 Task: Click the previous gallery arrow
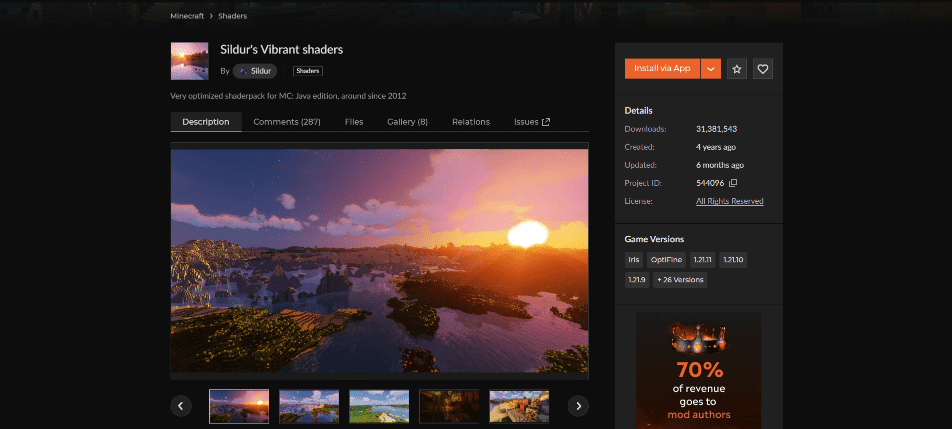point(181,405)
